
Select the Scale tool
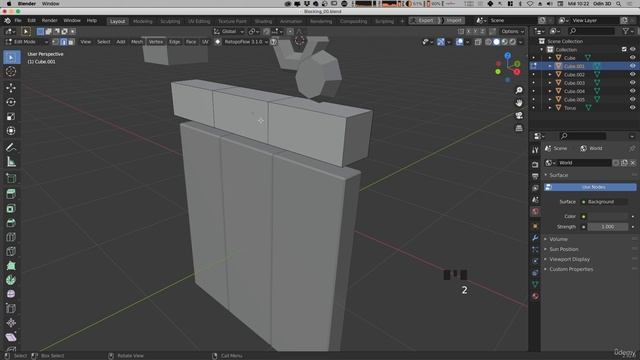click(x=11, y=117)
